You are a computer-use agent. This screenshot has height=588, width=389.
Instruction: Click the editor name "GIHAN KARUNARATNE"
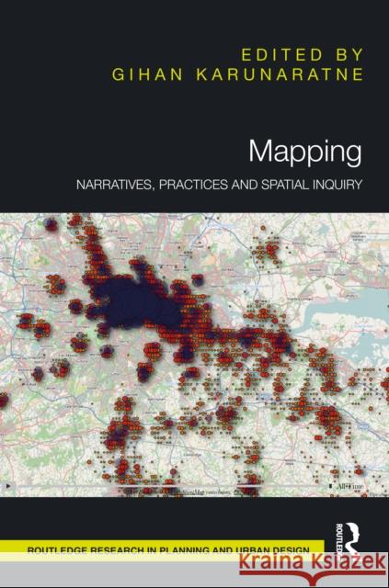(237, 74)
